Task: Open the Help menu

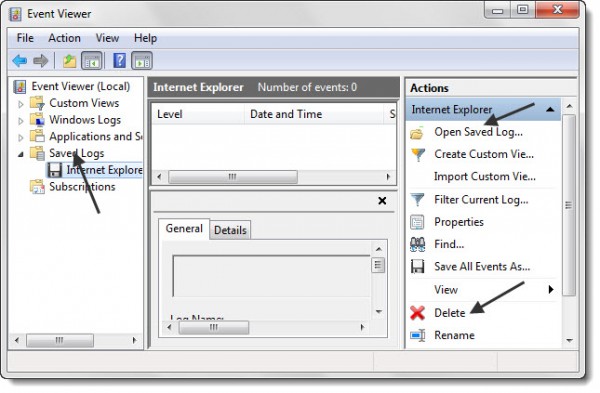Action: 145,38
